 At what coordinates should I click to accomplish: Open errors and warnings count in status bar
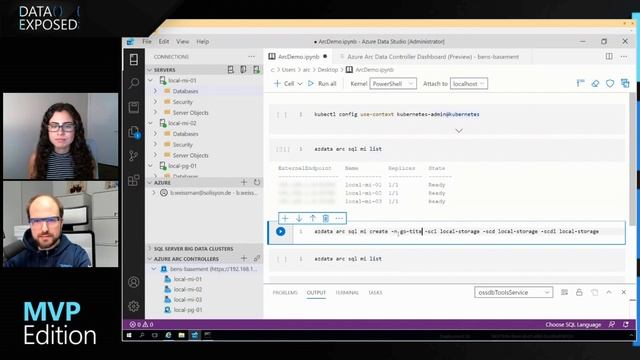pyautogui.click(x=141, y=324)
